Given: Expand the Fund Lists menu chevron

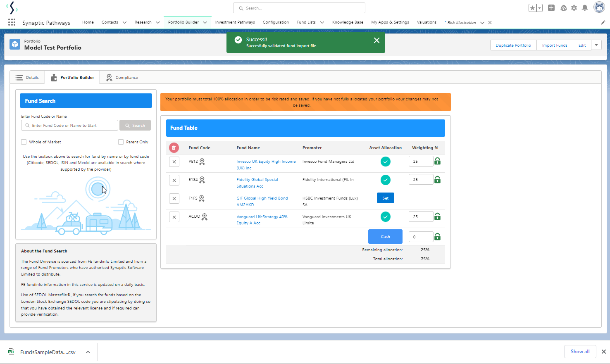Looking at the screenshot, I should tap(322, 22).
